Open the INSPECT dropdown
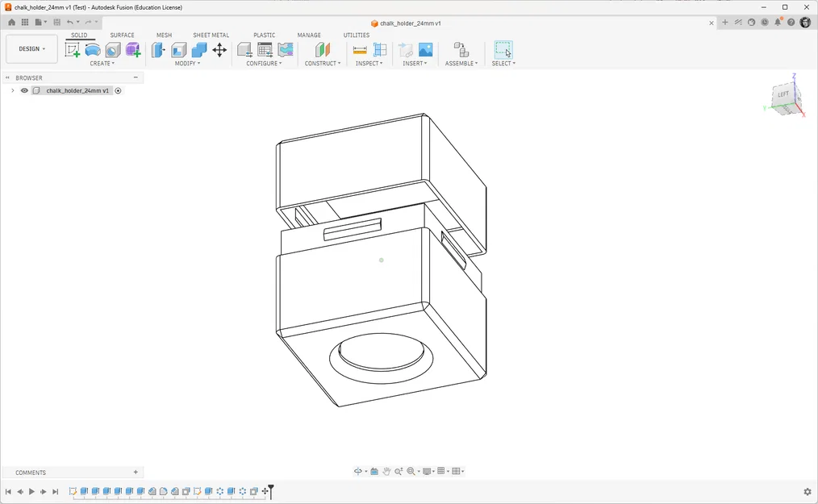Screen dimensions: 818x504 tap(369, 63)
